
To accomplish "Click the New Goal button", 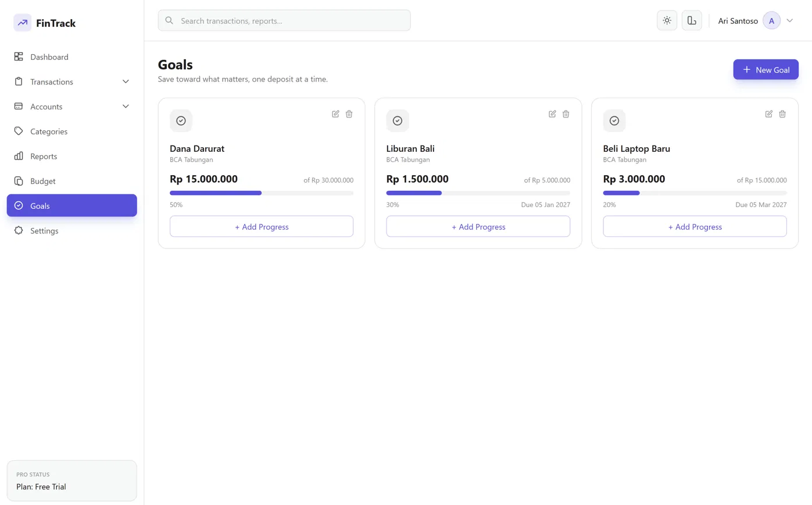I will click(766, 69).
